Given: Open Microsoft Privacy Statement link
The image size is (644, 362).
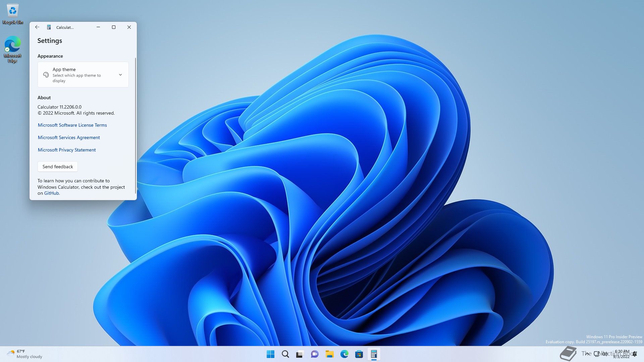Looking at the screenshot, I should (67, 150).
